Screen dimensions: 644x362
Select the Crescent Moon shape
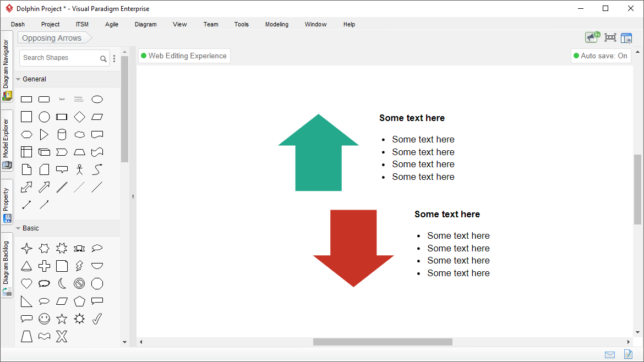pos(62,283)
